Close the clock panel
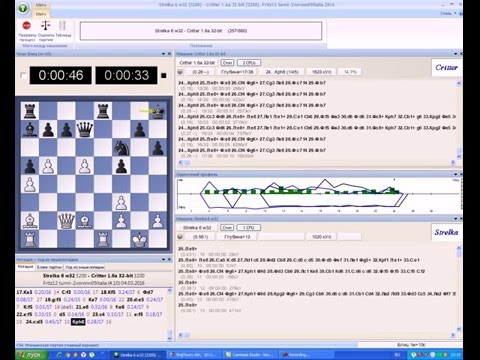The width and height of the screenshot is (480, 360). pos(169,54)
